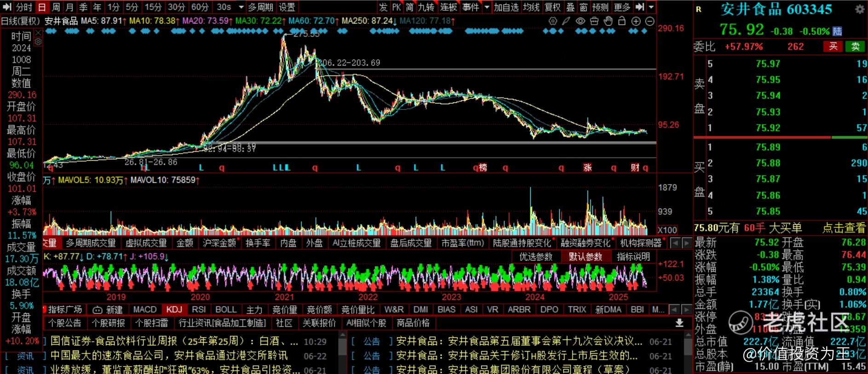
Task: Open the 多周期 multi-period option
Action: pyautogui.click(x=261, y=7)
